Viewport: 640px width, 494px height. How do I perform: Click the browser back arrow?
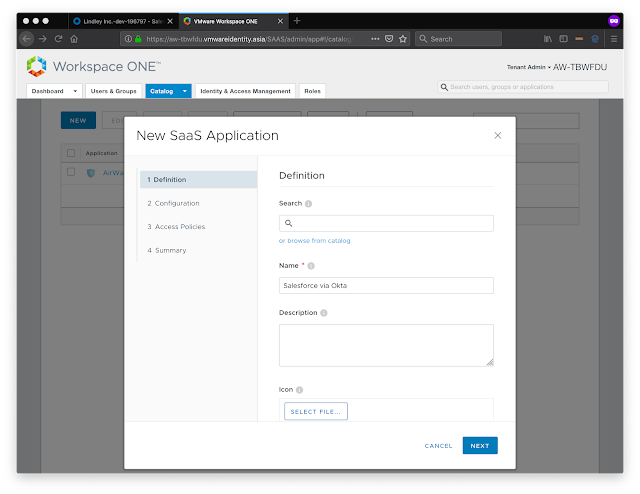click(27, 39)
